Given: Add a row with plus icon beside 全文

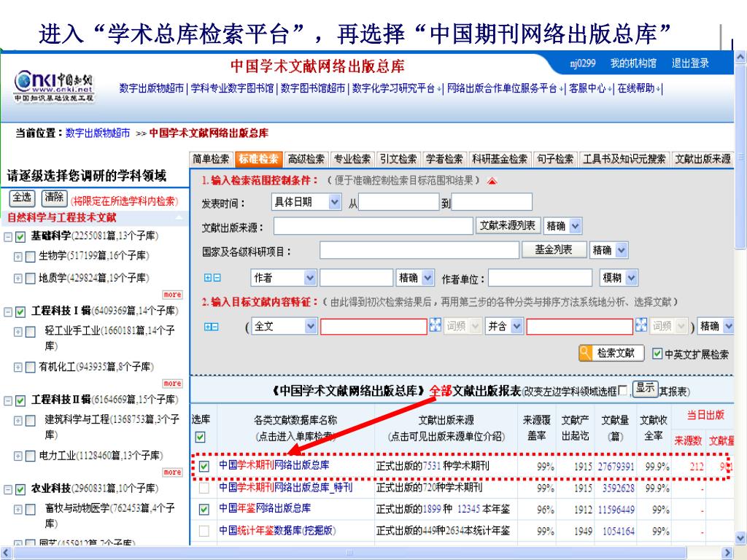Looking at the screenshot, I should (208, 327).
